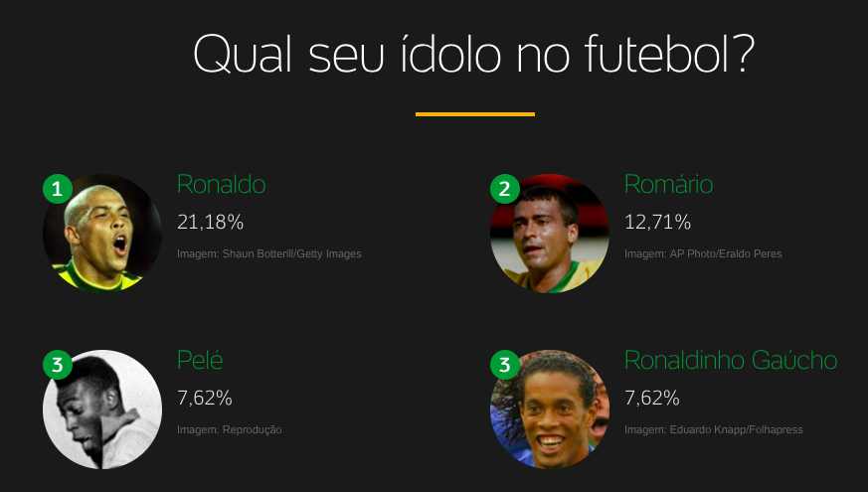Select the black-and-white photo beside the Pelé label
The image size is (868, 492).
(102, 410)
